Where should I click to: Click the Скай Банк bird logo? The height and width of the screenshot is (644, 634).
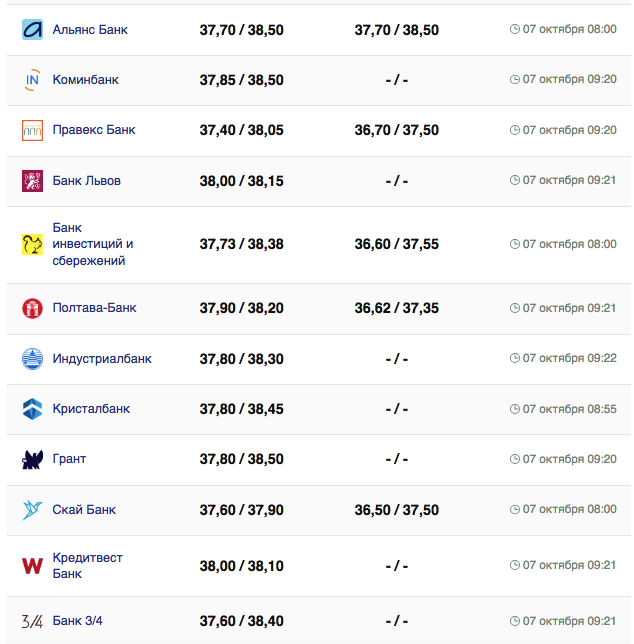pyautogui.click(x=32, y=510)
